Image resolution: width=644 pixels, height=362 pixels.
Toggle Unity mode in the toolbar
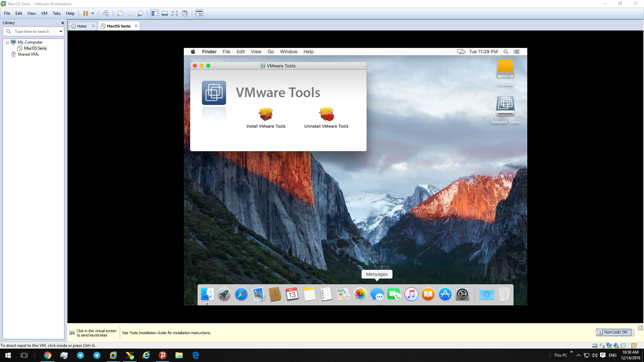pyautogui.click(x=185, y=13)
